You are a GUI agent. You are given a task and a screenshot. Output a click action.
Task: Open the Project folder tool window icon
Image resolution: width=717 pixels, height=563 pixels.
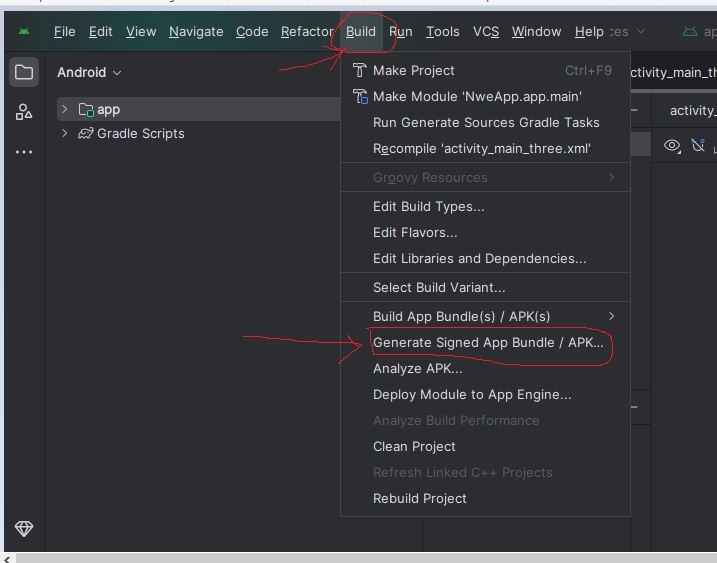click(24, 72)
